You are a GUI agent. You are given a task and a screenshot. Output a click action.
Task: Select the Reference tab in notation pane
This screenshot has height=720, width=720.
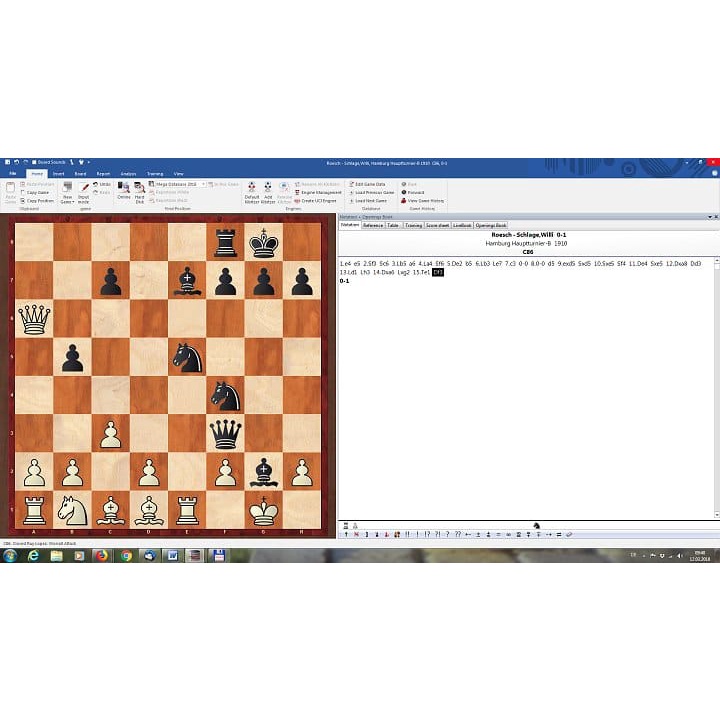click(x=373, y=225)
